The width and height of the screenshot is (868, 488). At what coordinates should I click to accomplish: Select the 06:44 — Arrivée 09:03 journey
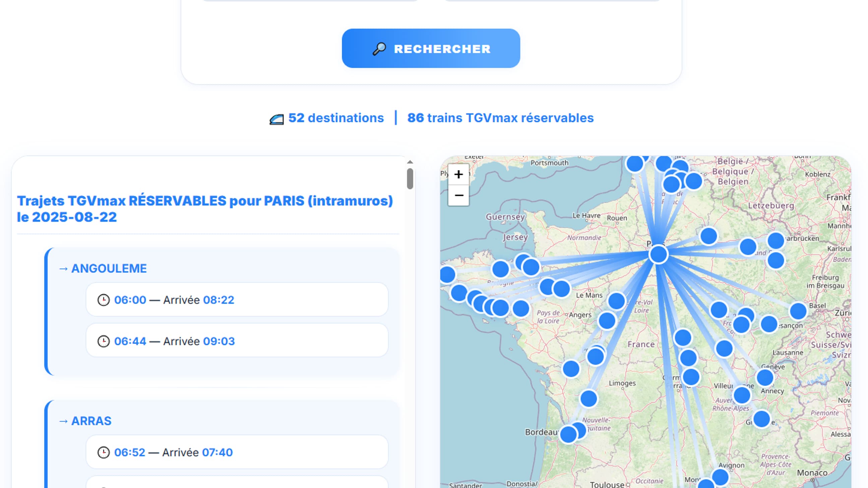(x=238, y=341)
